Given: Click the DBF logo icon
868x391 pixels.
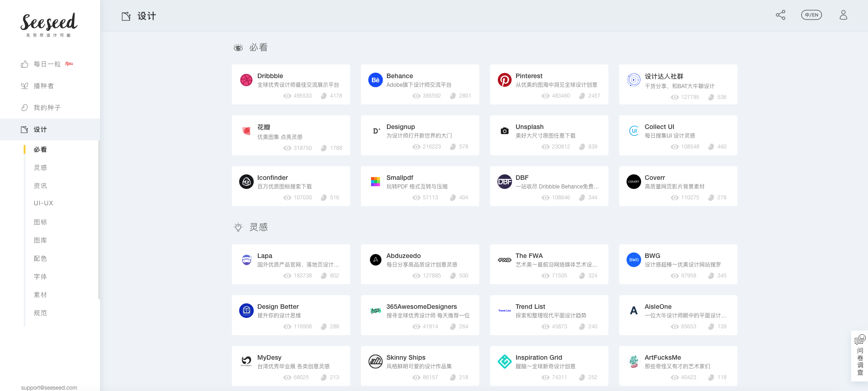Looking at the screenshot, I should click(505, 182).
